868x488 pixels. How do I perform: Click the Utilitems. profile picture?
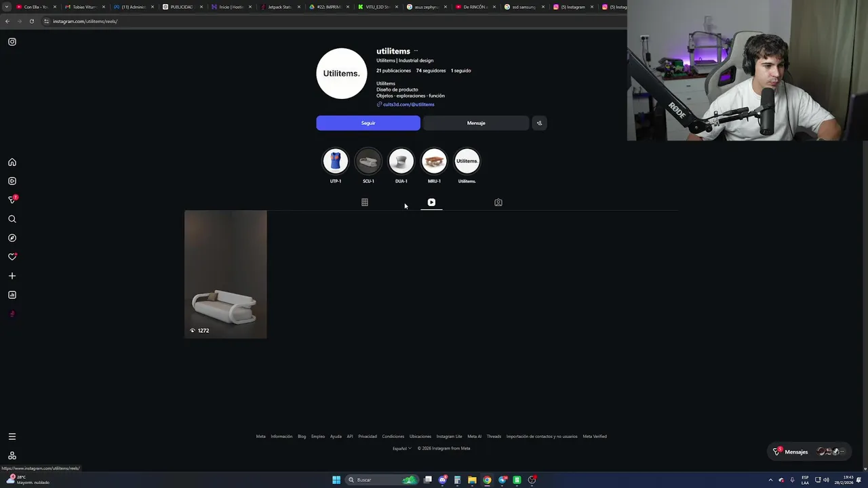342,73
